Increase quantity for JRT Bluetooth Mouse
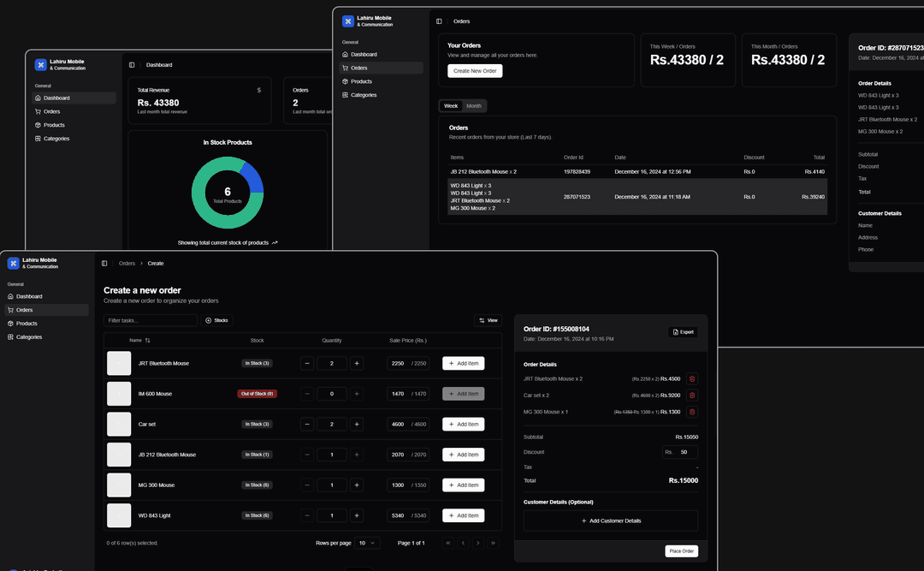This screenshot has width=924, height=571. point(357,363)
